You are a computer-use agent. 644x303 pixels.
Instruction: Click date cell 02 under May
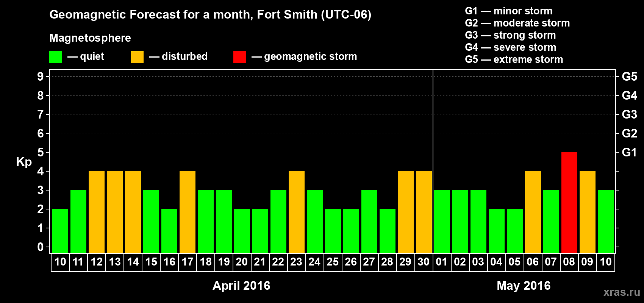[460, 262]
